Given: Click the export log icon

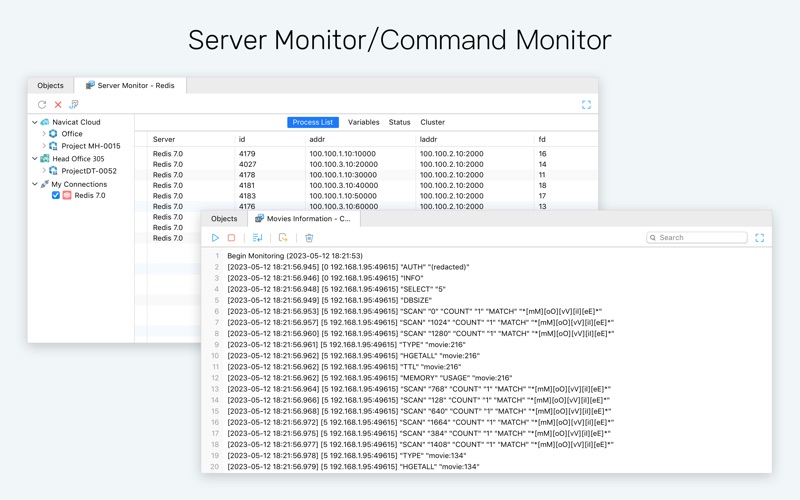Looking at the screenshot, I should [283, 238].
